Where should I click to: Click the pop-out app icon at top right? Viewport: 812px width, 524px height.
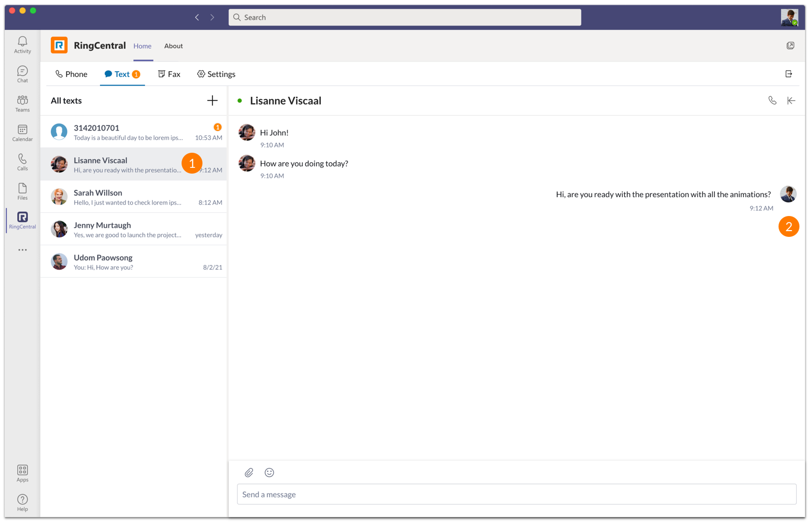point(790,45)
